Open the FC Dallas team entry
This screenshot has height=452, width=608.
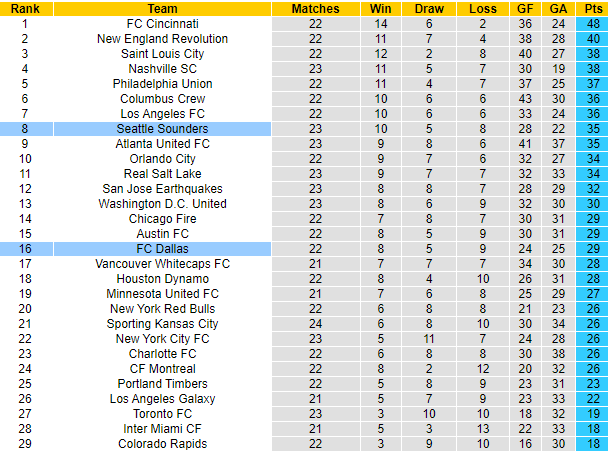[163, 248]
